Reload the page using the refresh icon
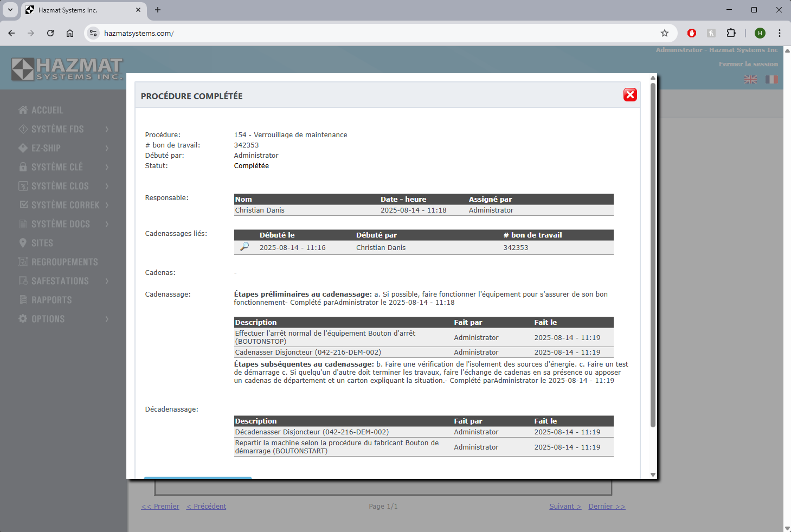 [50, 33]
